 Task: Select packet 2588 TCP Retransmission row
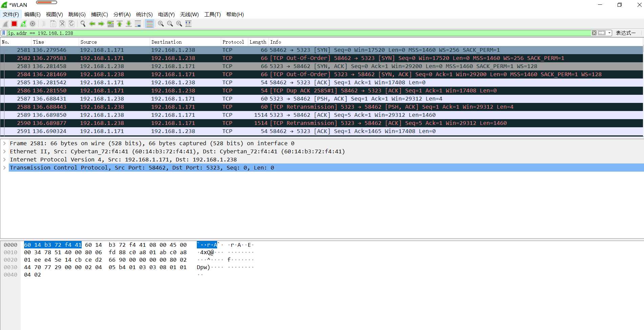point(321,107)
